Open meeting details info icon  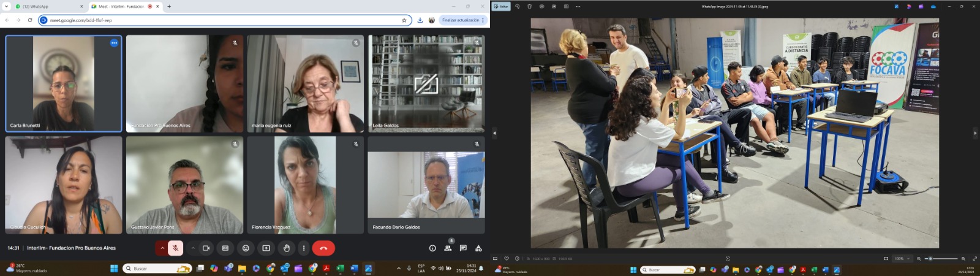[x=432, y=248]
